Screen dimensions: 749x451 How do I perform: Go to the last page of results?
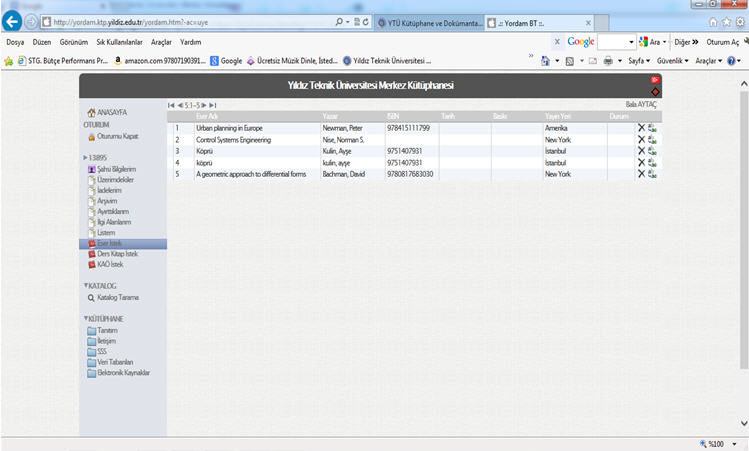pos(213,105)
